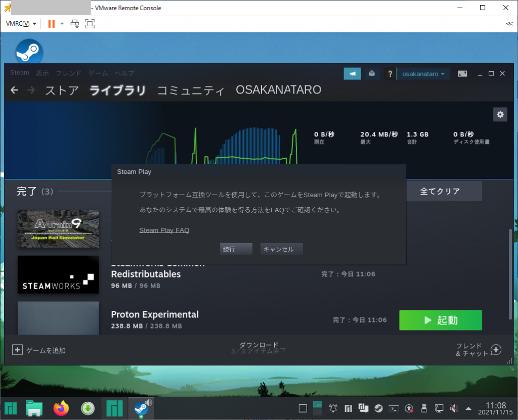This screenshot has height=420, width=518.
Task: Open the VMRC(V) dropdown menu
Action: [x=21, y=23]
